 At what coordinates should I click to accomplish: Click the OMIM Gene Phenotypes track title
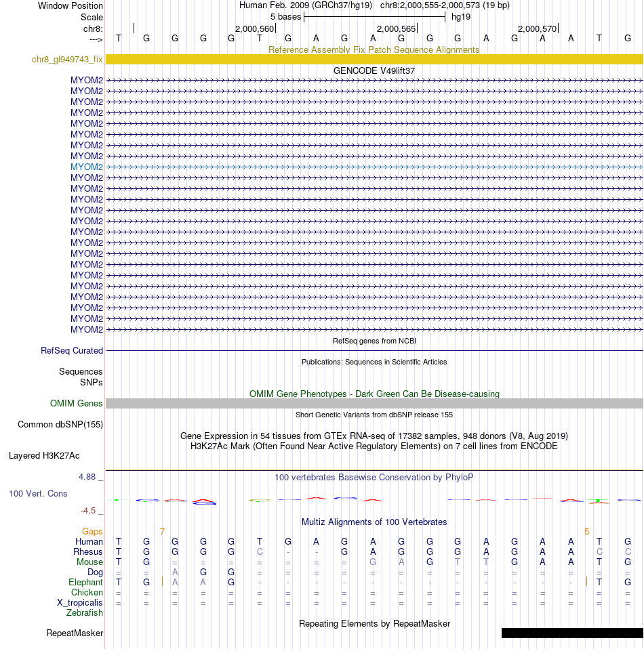pos(374,394)
